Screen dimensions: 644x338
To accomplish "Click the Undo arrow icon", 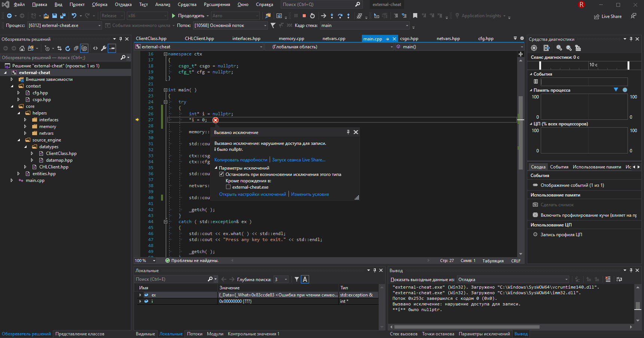I will click(74, 16).
